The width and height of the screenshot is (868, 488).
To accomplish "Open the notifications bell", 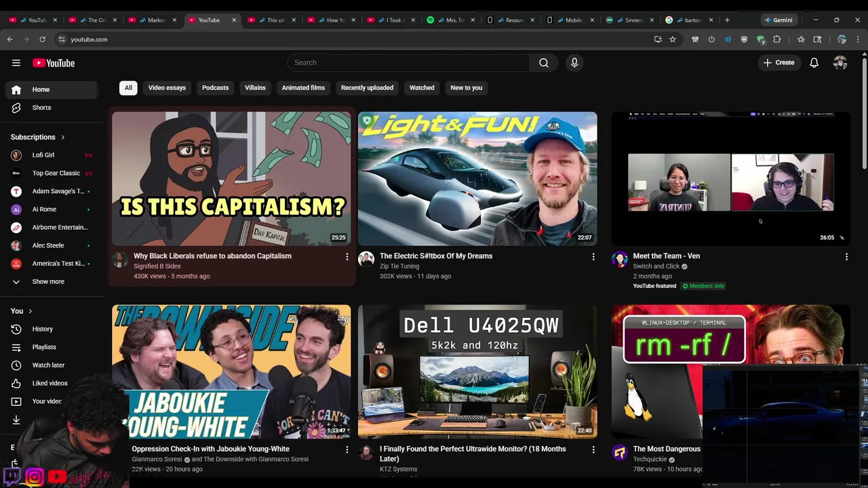I will click(x=814, y=62).
